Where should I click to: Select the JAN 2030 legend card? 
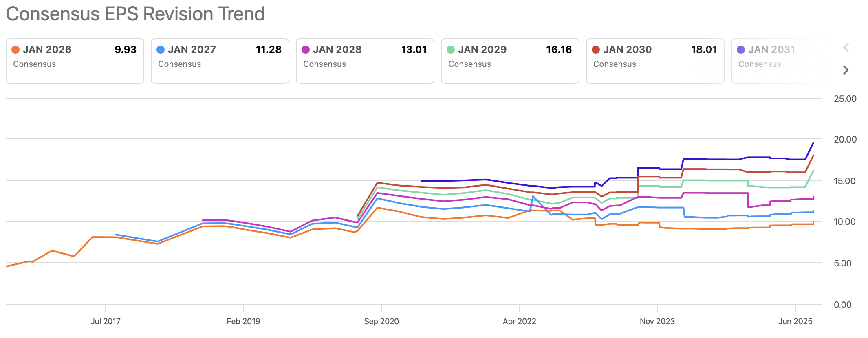pos(655,60)
